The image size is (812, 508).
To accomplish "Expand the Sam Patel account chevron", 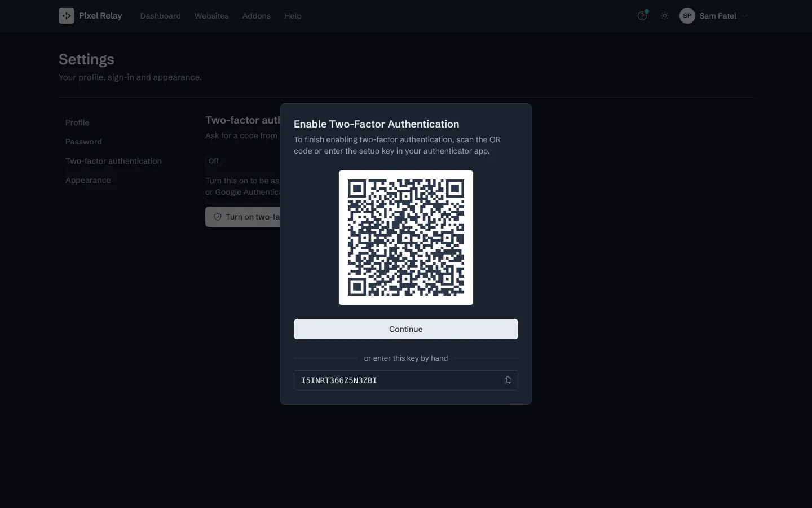I will tap(745, 16).
